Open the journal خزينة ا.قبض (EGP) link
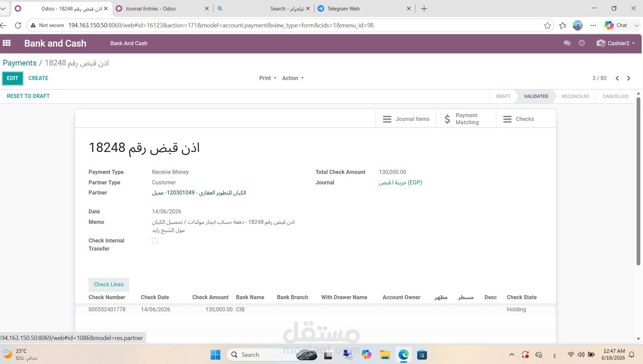 pyautogui.click(x=400, y=182)
